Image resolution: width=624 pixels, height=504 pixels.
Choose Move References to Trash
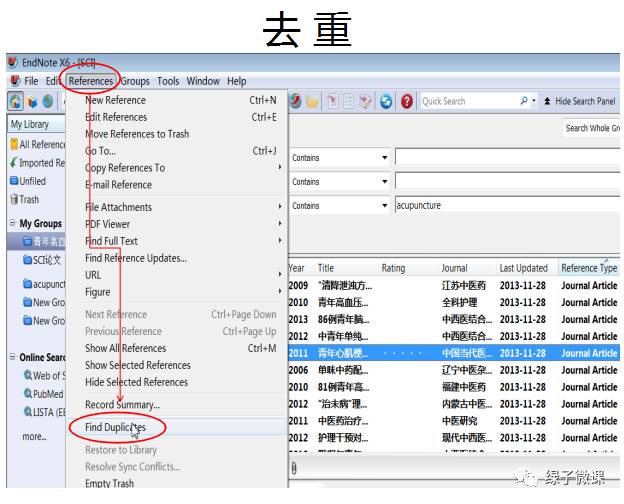[177, 134]
